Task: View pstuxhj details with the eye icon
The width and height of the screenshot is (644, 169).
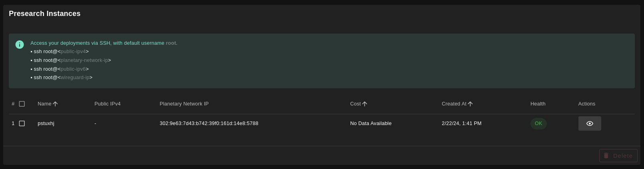Action: [589, 123]
